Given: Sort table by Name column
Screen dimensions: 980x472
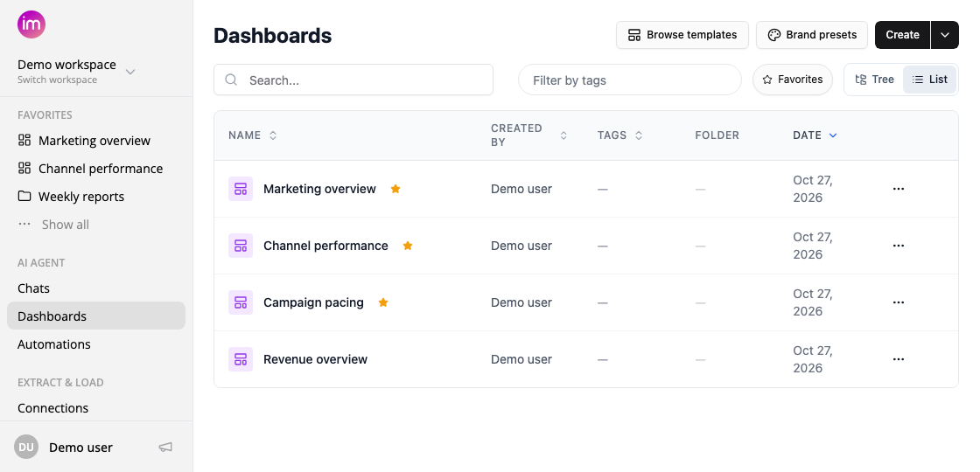Looking at the screenshot, I should tap(253, 135).
